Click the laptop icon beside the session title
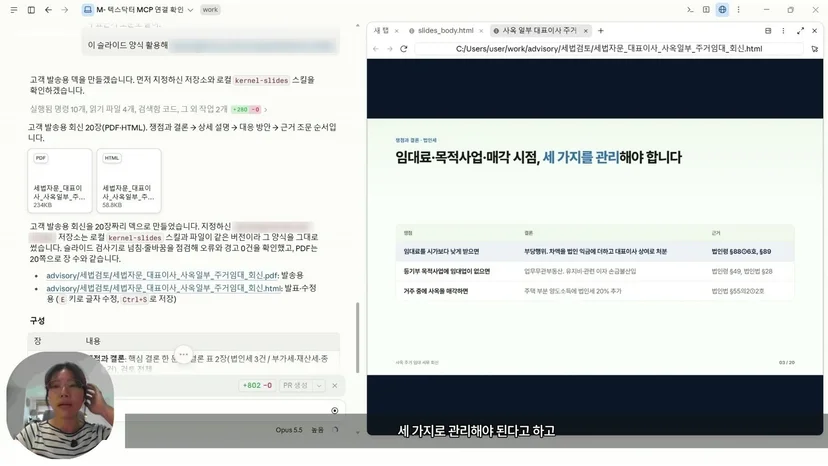 click(x=88, y=10)
